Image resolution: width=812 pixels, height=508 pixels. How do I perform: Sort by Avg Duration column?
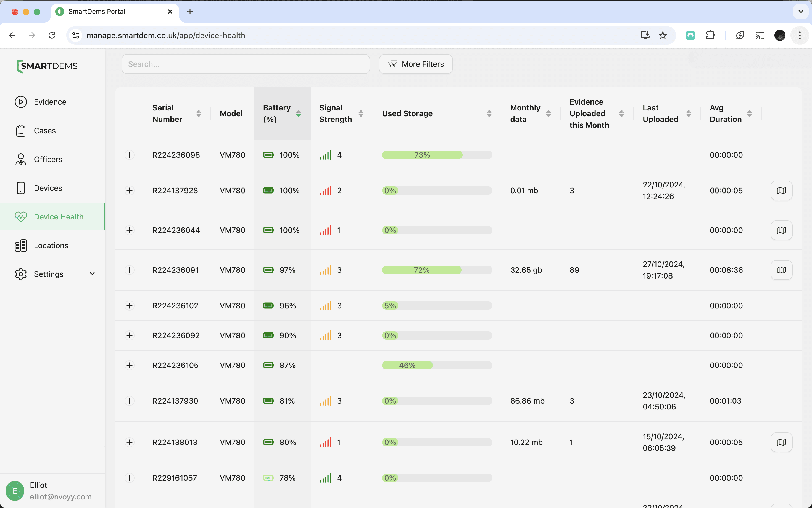pos(750,113)
